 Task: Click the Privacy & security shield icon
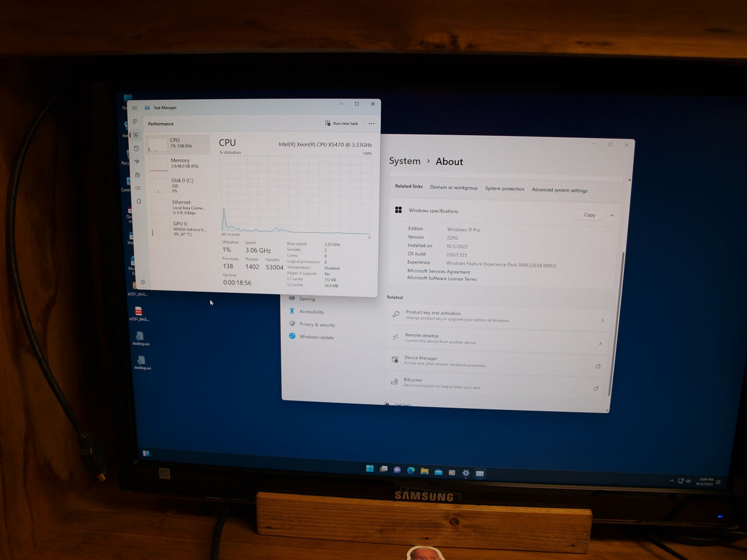point(292,324)
